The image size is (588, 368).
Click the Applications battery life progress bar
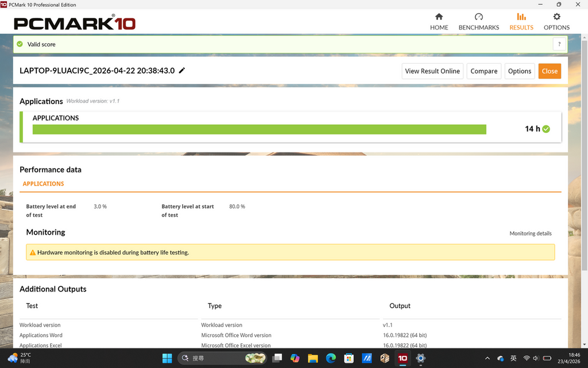point(259,129)
